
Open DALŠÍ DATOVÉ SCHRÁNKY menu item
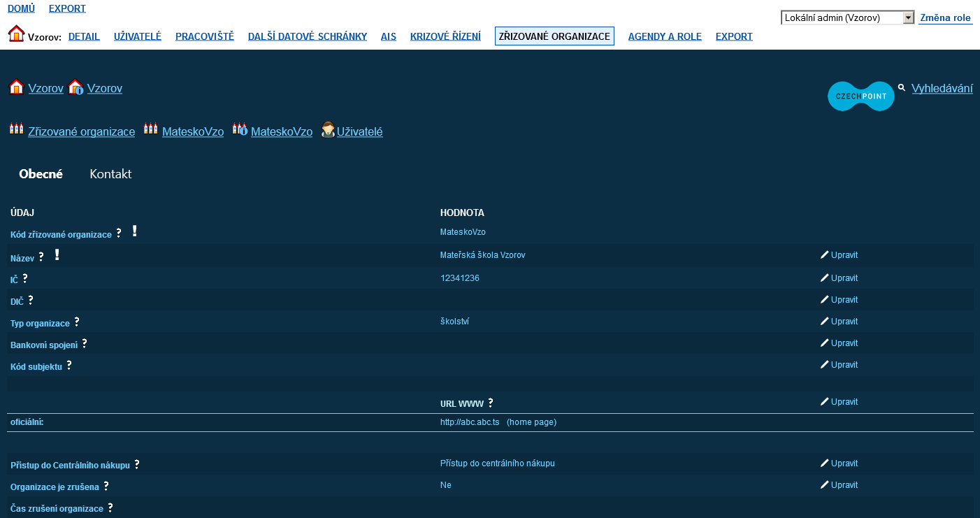pyautogui.click(x=308, y=36)
